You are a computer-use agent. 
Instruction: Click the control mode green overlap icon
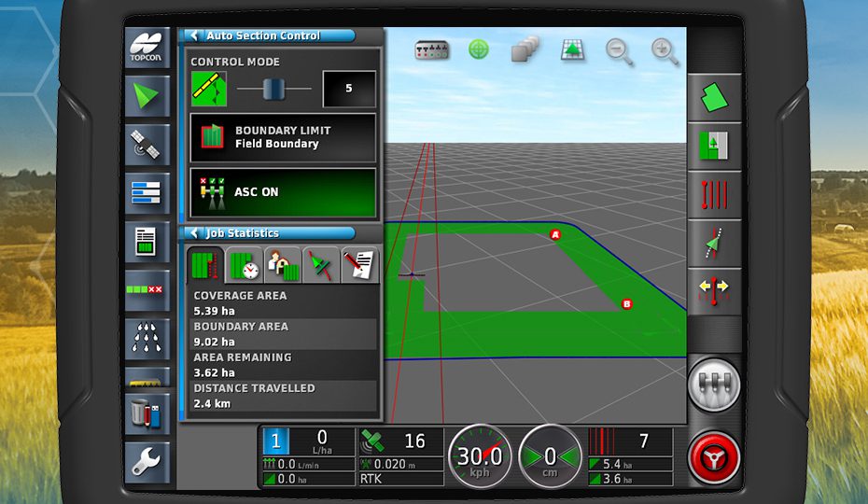point(209,90)
